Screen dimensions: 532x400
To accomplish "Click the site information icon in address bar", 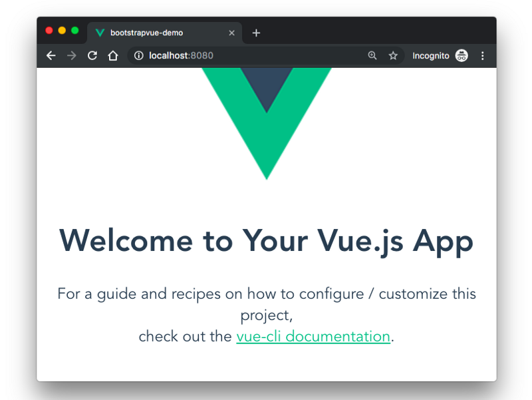I will (x=138, y=56).
